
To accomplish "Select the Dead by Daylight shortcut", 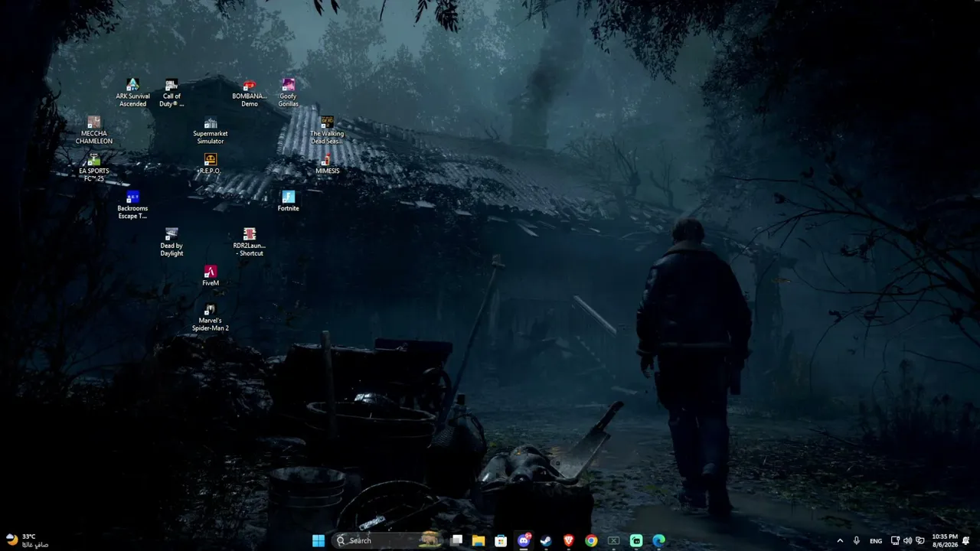I will 171,243.
